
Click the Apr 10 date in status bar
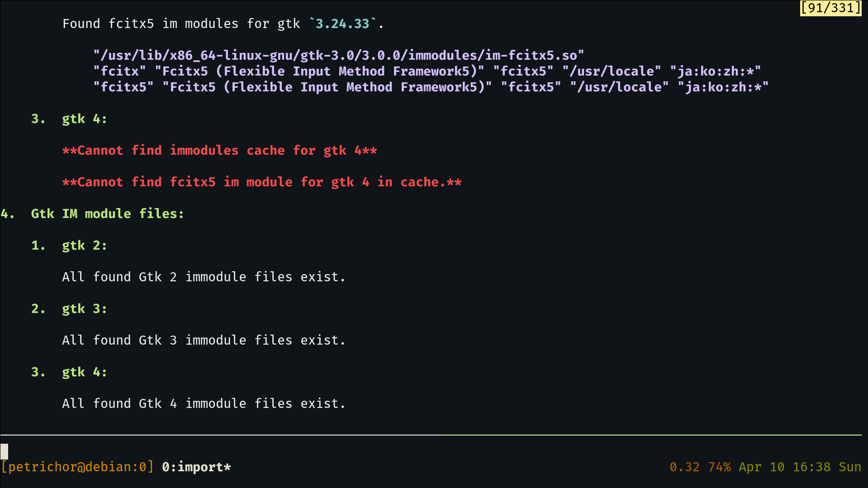point(762,467)
